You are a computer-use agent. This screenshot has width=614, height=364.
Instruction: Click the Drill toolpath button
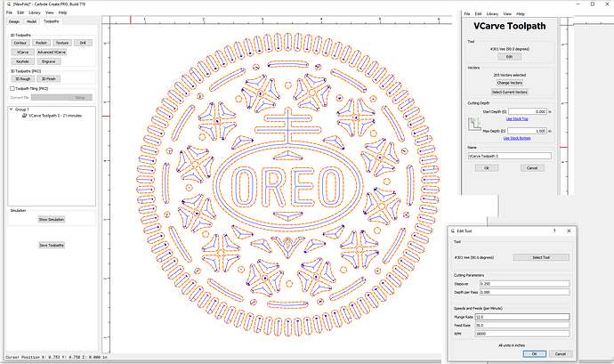pyautogui.click(x=83, y=43)
